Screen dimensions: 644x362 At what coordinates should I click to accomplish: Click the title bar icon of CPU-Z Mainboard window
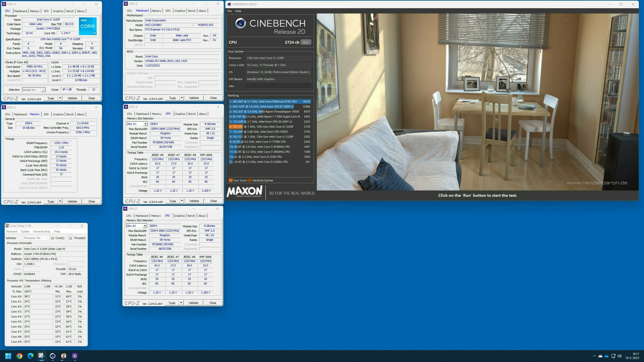pyautogui.click(x=126, y=4)
